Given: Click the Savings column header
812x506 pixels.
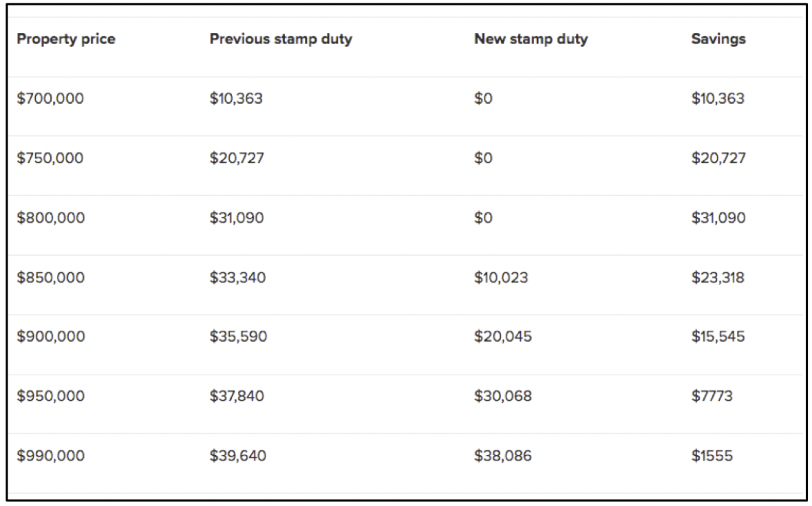Looking at the screenshot, I should 718,39.
